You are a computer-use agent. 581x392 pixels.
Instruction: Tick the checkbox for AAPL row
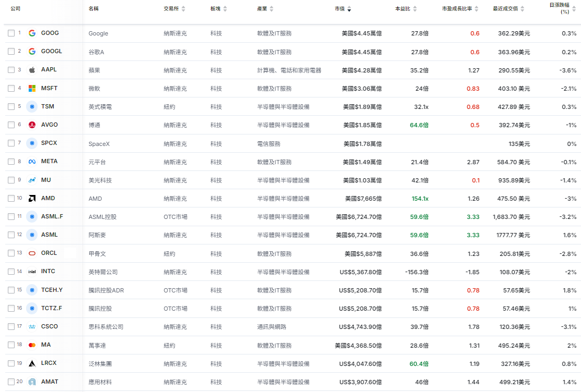[11, 70]
